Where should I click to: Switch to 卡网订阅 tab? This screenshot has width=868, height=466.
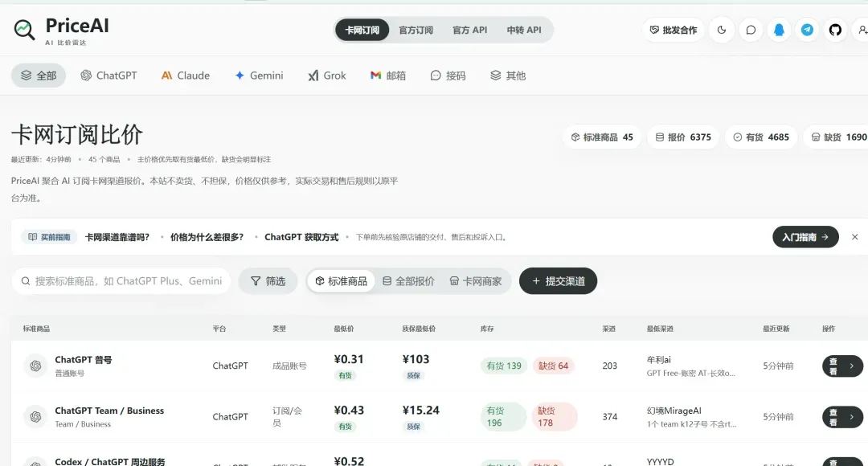[x=362, y=30]
